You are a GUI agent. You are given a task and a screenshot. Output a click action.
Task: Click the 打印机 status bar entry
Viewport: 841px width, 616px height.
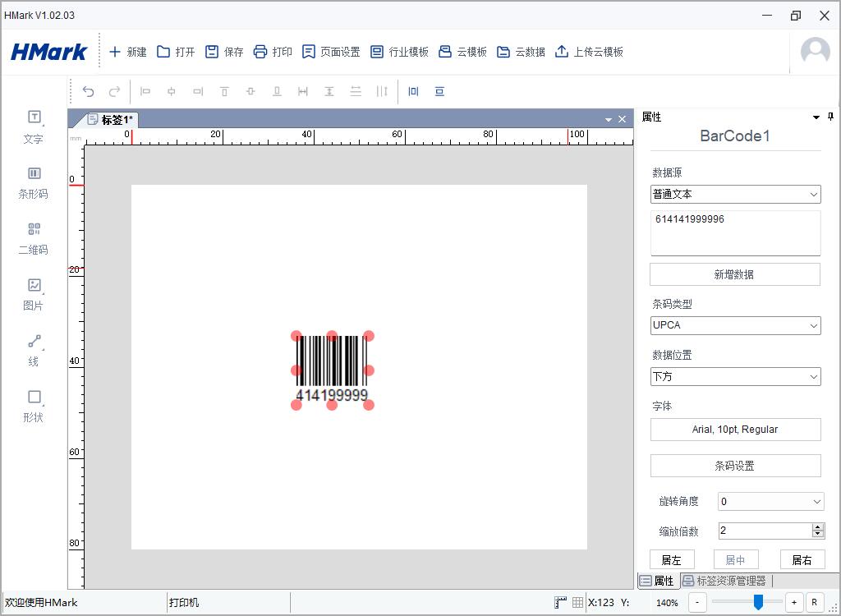[x=184, y=603]
